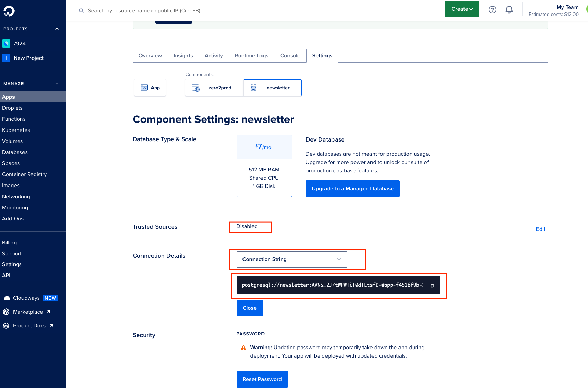Screen dimensions: 588x388
Task: Open Apps in the sidebar
Action: click(x=33, y=97)
